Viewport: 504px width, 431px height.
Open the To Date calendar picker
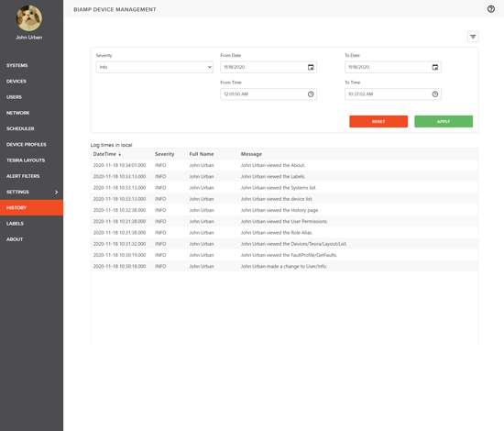point(435,67)
